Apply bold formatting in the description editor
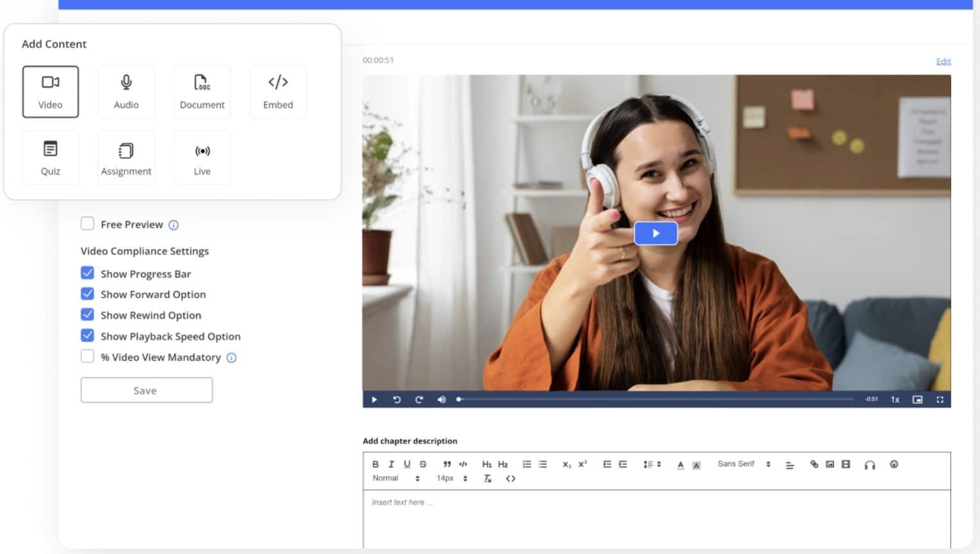This screenshot has width=980, height=554. 375,464
